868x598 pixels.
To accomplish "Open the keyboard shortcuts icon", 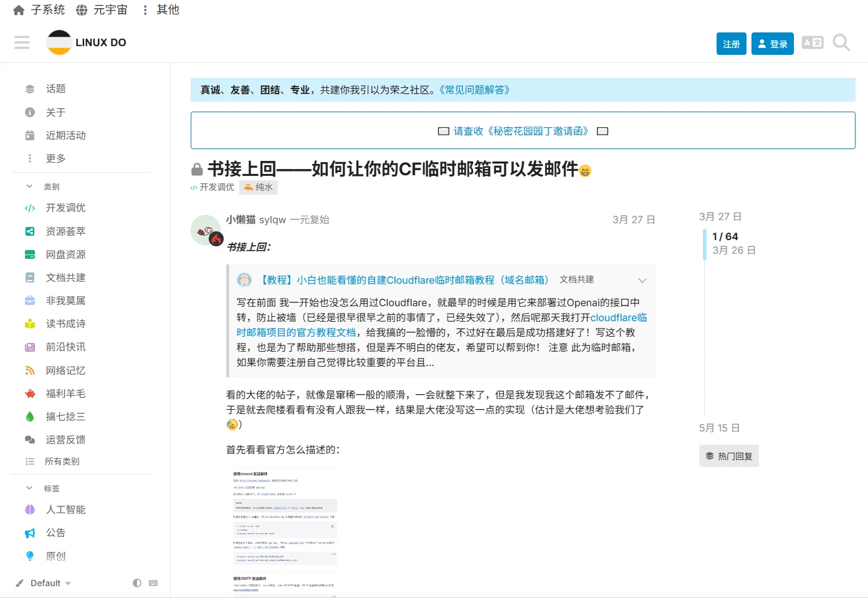I will [x=153, y=583].
